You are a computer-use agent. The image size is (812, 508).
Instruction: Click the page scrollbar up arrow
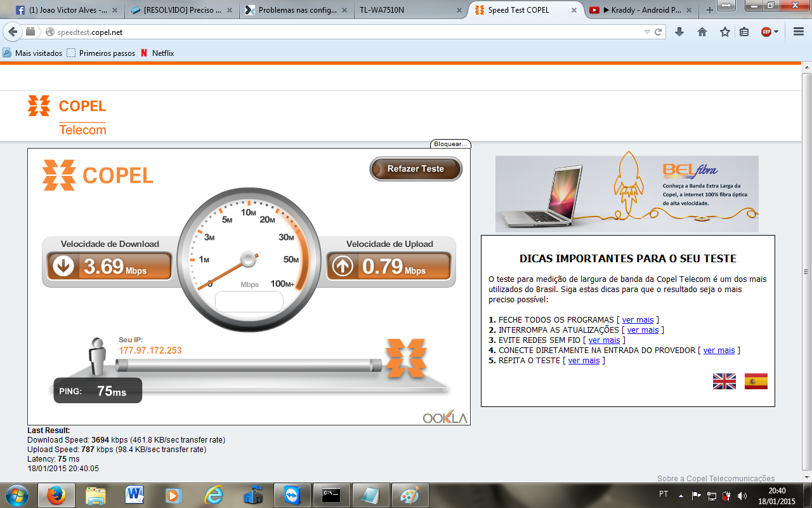pos(806,68)
